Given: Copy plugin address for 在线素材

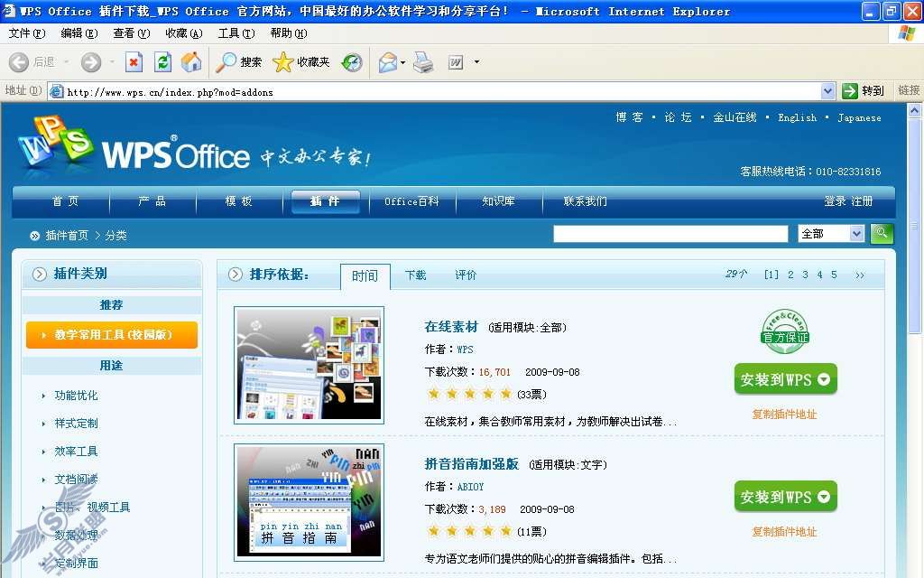Looking at the screenshot, I should (784, 414).
